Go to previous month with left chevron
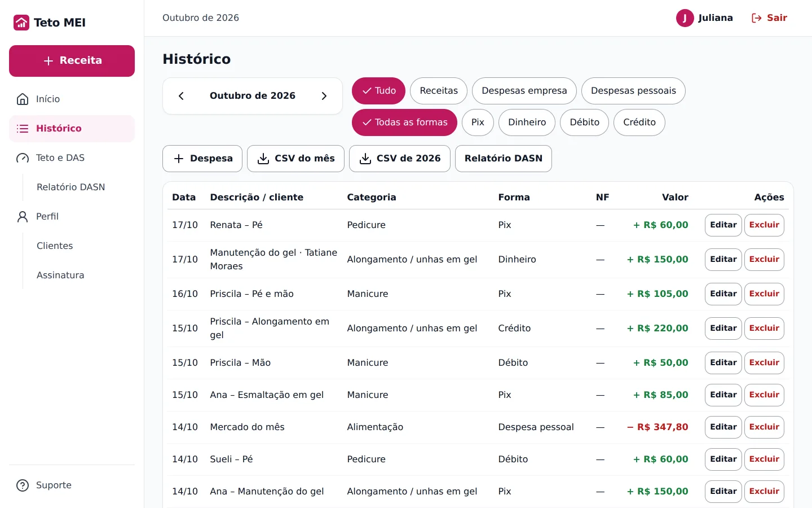 (x=181, y=96)
